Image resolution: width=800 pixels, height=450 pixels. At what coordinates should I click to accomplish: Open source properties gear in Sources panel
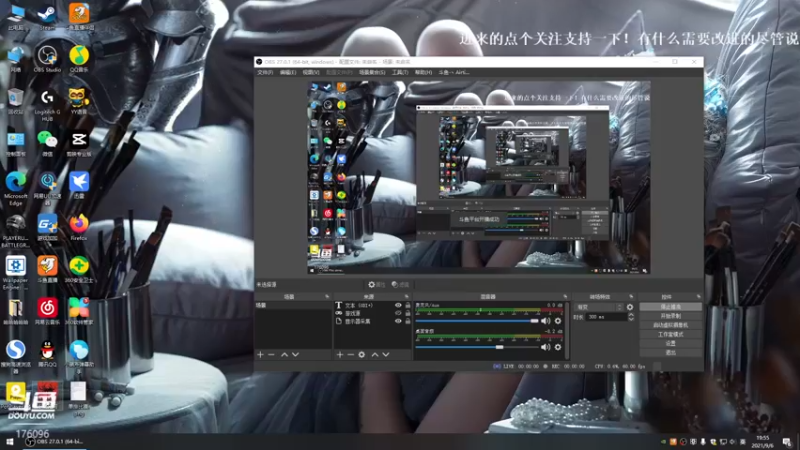(362, 355)
